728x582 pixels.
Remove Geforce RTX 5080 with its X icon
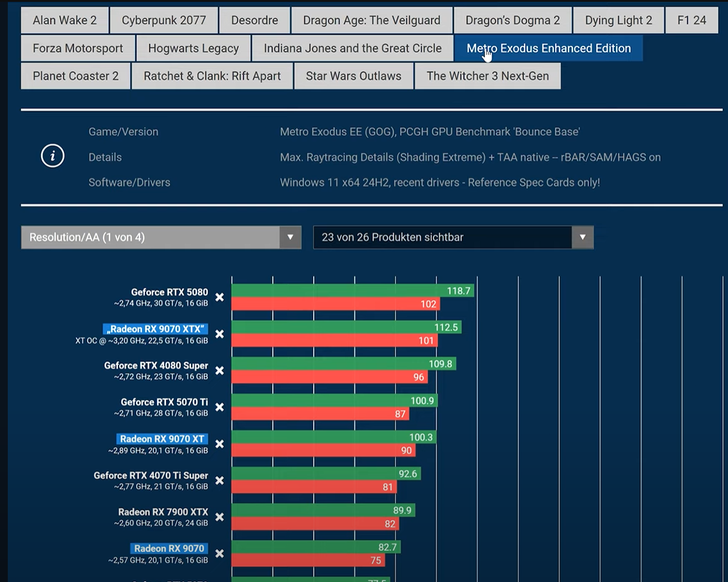(x=220, y=298)
